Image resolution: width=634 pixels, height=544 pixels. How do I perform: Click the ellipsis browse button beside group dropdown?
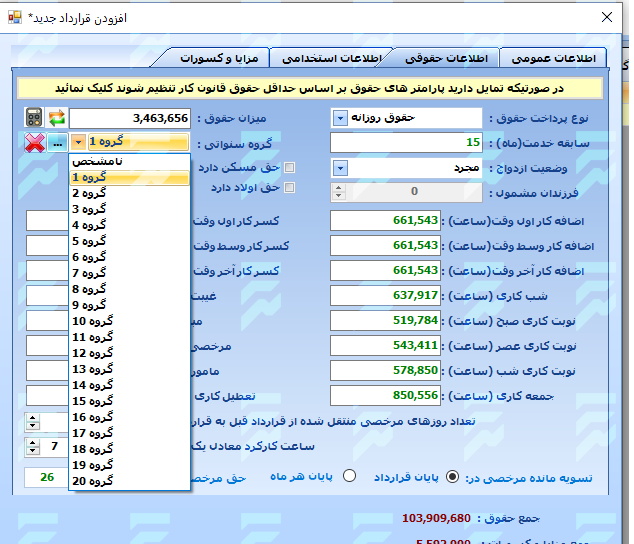coord(57,142)
